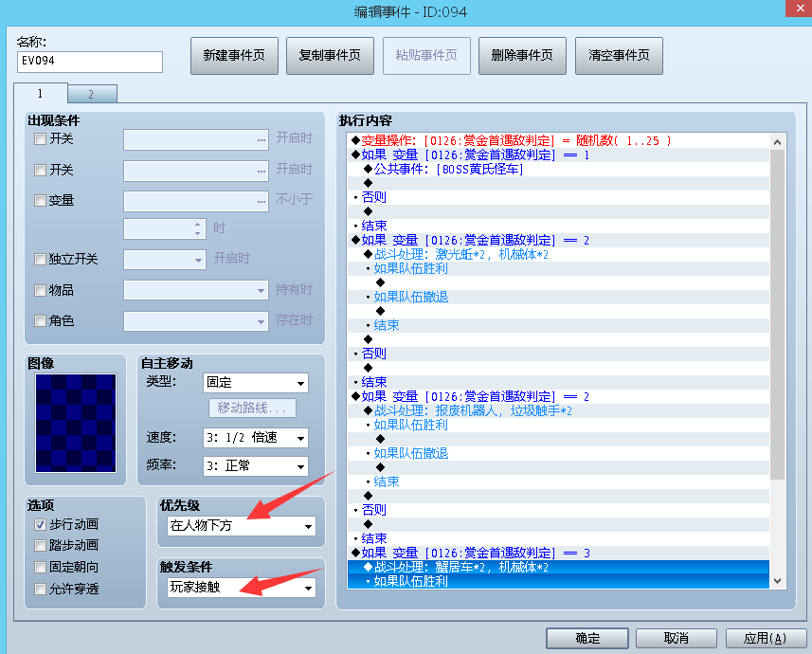Viewport: 812px width, 654px height.
Task: Confirm with the 确定 button
Action: pos(587,638)
